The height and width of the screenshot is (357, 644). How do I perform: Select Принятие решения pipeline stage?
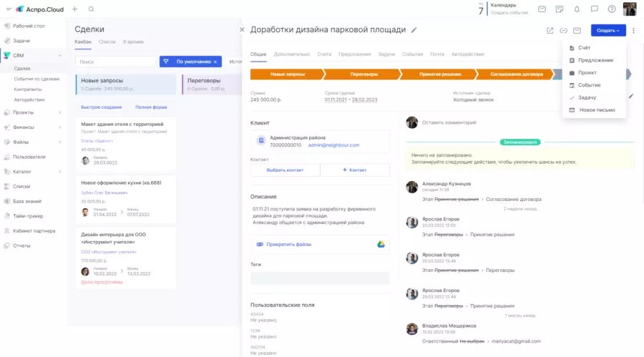(440, 74)
